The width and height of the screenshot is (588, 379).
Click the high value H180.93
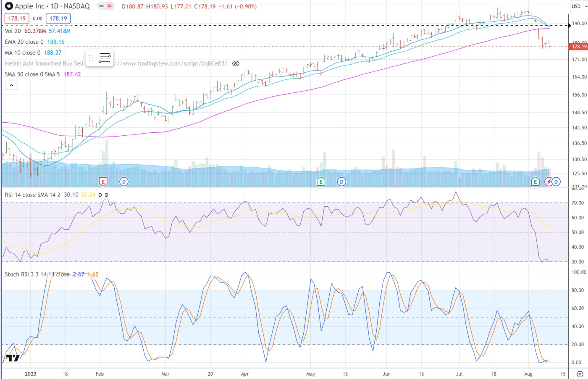click(157, 7)
